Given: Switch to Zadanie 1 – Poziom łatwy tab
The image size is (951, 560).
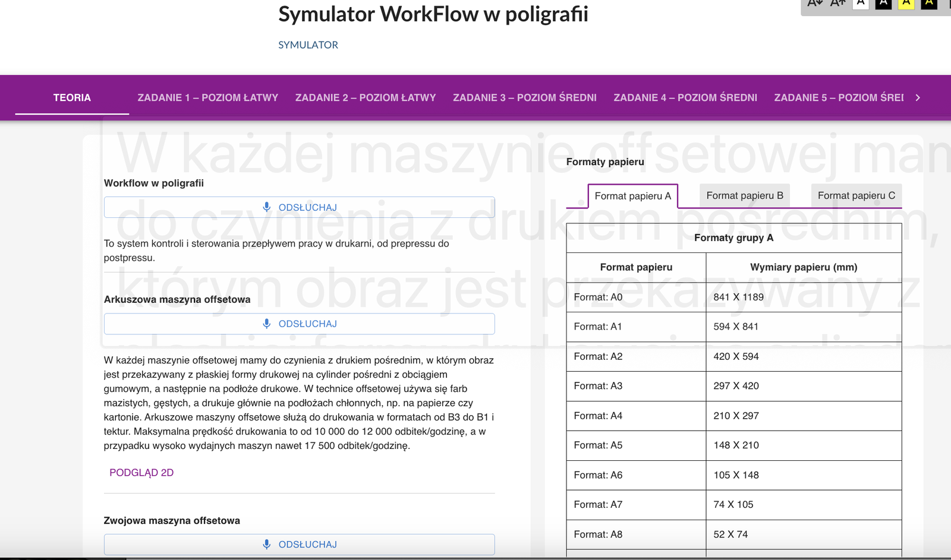Looking at the screenshot, I should (x=207, y=97).
